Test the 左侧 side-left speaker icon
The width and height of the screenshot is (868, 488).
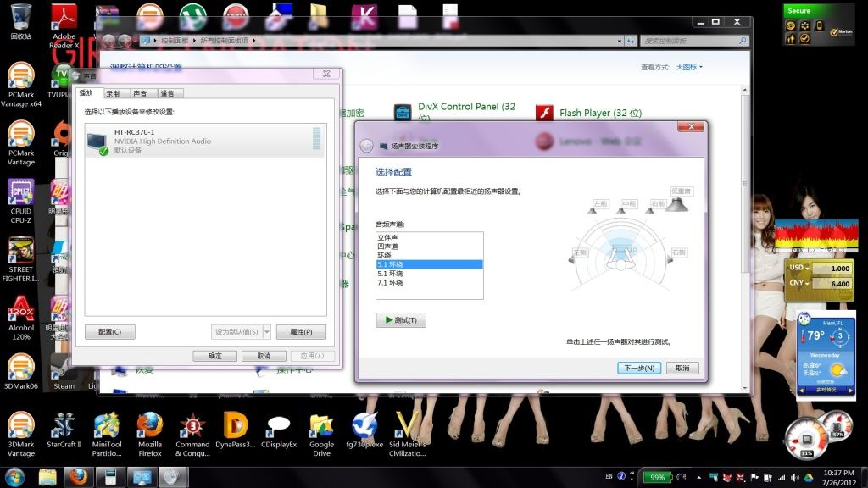(572, 259)
